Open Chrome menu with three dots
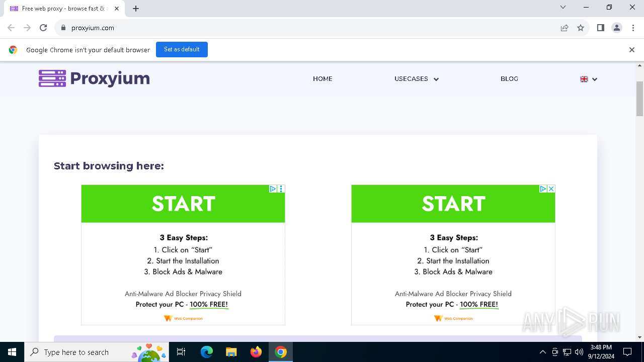Screen dimensions: 644x362 click(632, 28)
